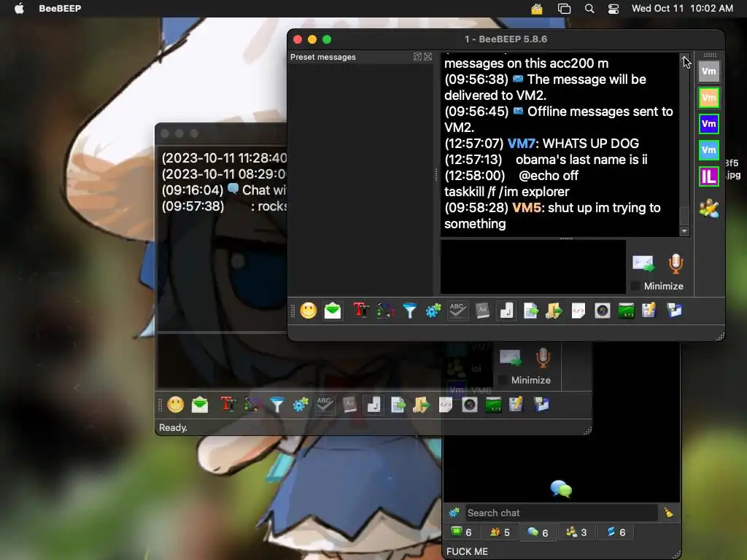Open the red TT font chooser in front toolbar
Viewport: 747px width, 560px height.
(x=361, y=311)
